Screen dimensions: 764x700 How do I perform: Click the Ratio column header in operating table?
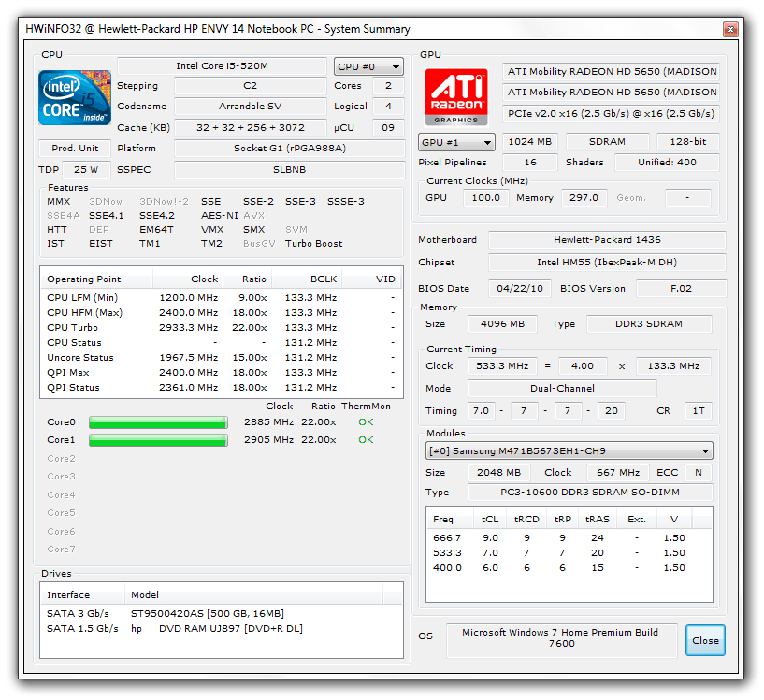[x=248, y=279]
